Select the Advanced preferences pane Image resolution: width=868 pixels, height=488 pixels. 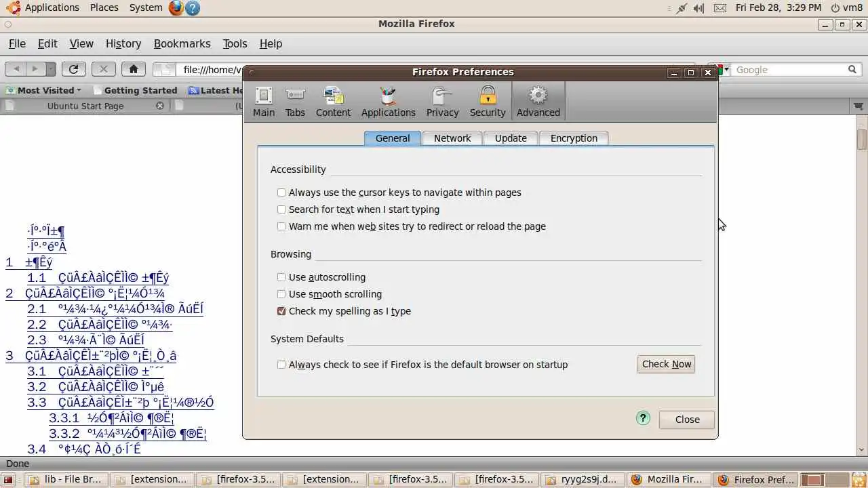pyautogui.click(x=538, y=102)
